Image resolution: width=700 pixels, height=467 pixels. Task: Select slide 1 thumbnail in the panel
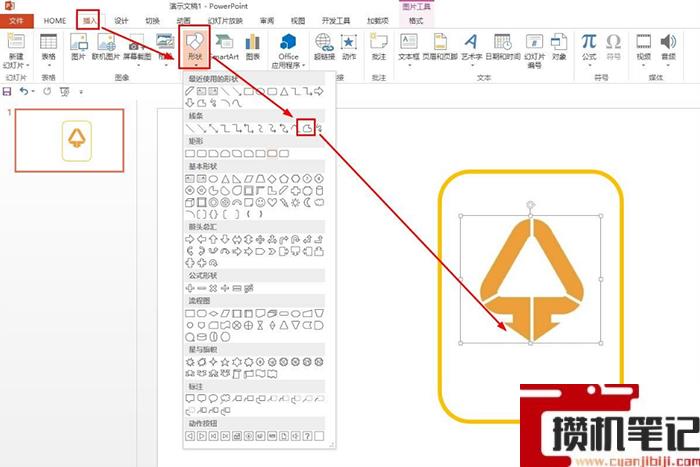69,140
